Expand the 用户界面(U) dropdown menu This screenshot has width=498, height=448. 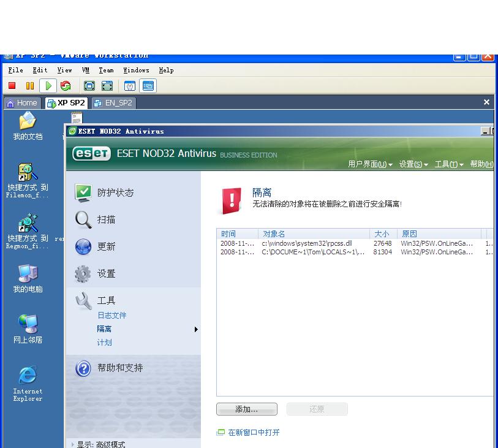[x=371, y=164]
